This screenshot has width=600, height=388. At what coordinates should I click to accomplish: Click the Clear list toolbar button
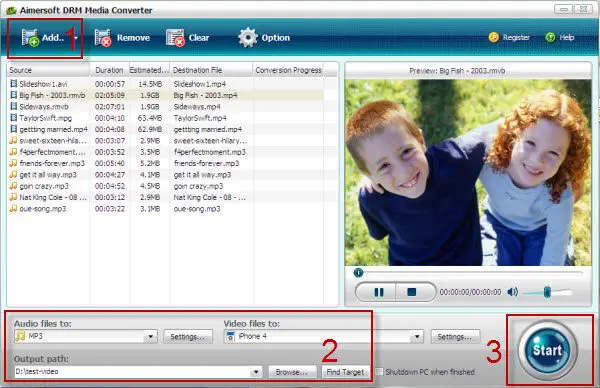tap(188, 38)
